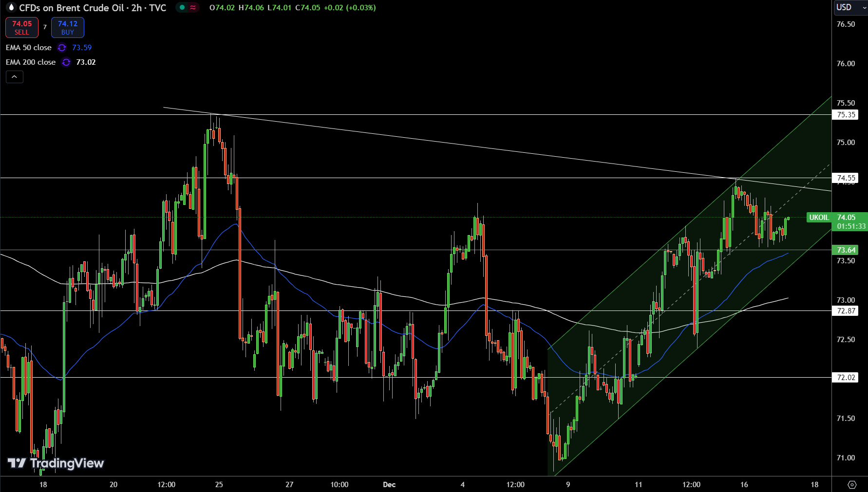868x492 pixels.
Task: Click the green market status dot
Action: (x=182, y=7)
